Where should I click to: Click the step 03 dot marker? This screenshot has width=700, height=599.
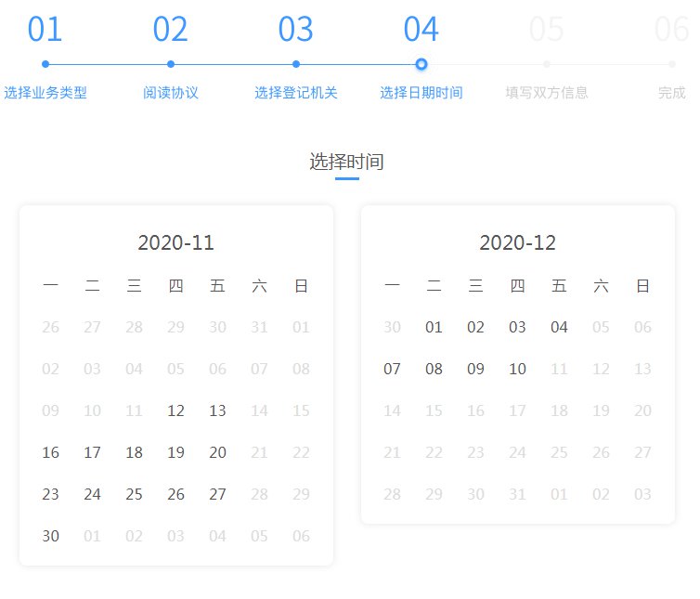[295, 64]
